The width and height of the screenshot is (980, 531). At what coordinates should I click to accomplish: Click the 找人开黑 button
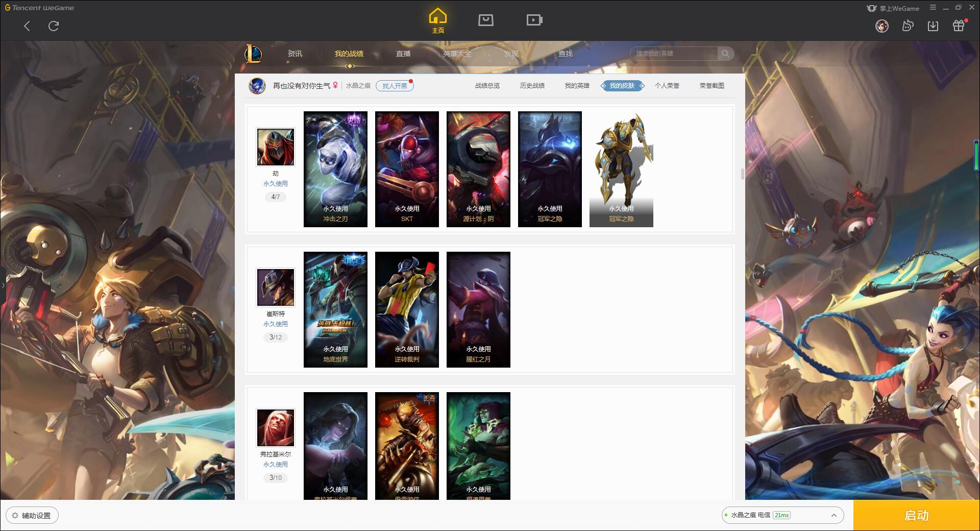click(395, 86)
